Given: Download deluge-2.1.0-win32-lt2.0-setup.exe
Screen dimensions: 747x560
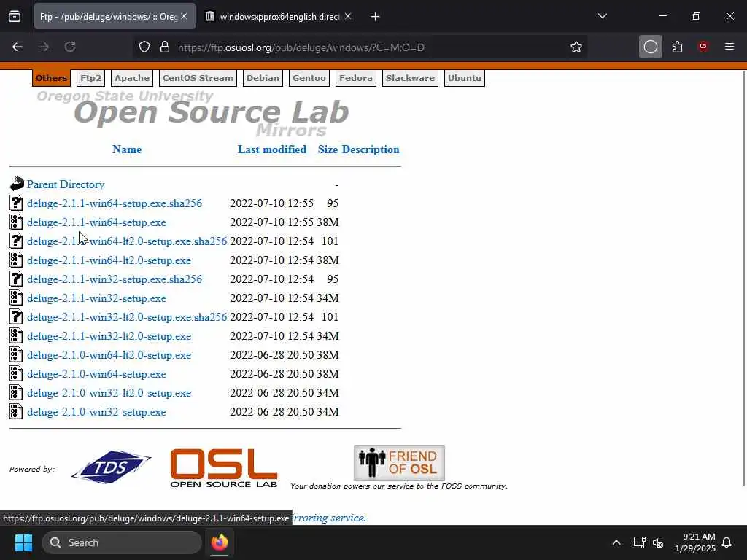Looking at the screenshot, I should point(109,393).
